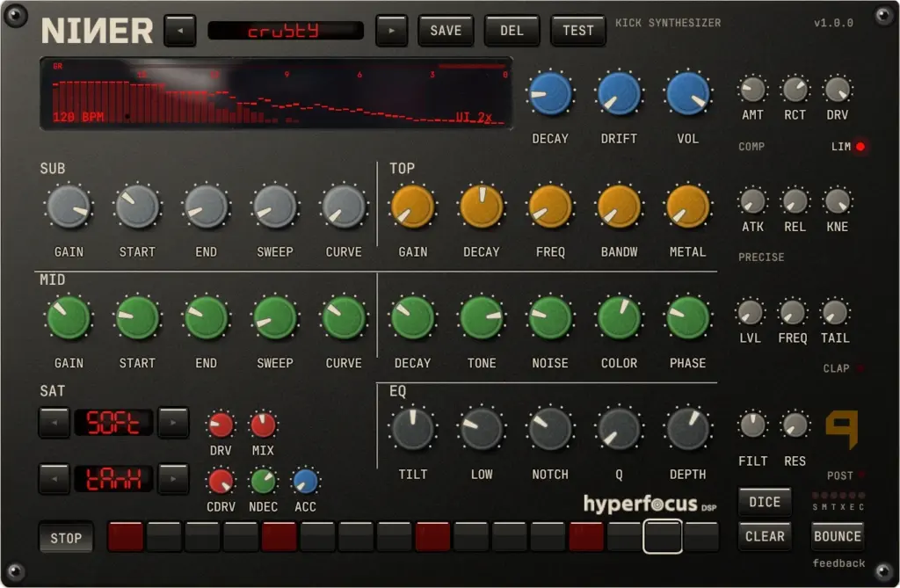Screen dimensions: 900x588
Task: Toggle the CLAP switch
Action: click(x=860, y=368)
